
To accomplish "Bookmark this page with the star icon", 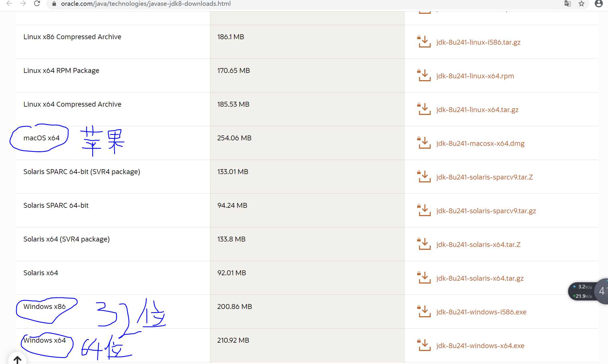I will (581, 4).
